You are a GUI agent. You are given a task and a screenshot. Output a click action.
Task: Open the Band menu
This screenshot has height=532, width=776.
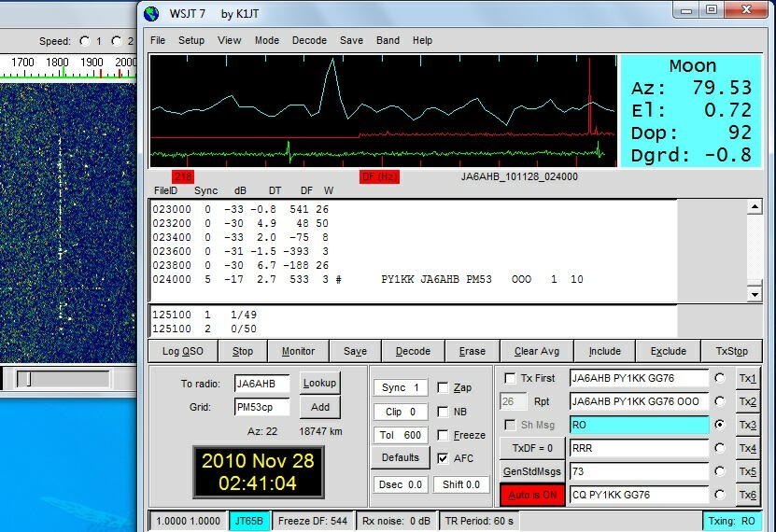[388, 40]
